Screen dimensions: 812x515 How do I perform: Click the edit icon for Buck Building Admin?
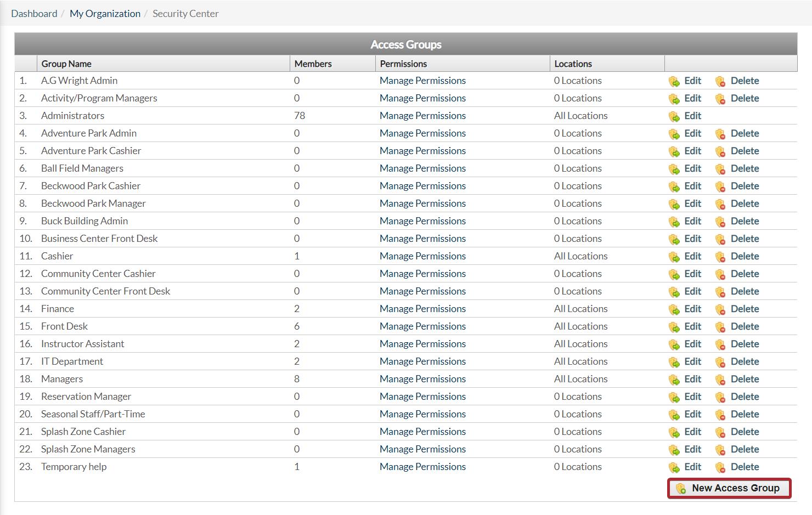point(674,222)
